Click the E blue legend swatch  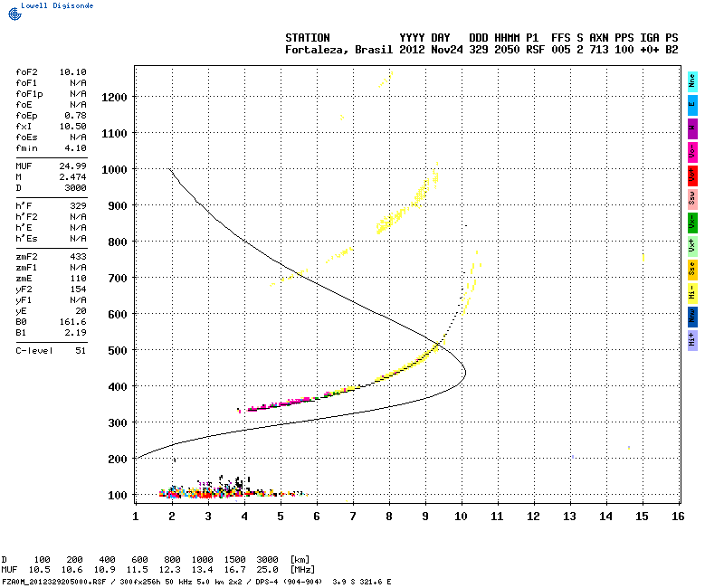[x=692, y=105]
